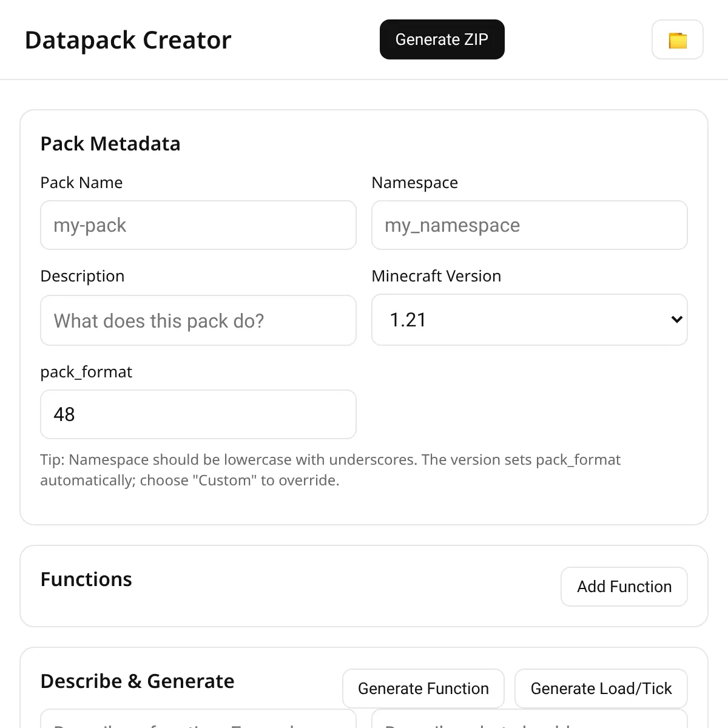Click the Generate Function button
The image size is (728, 728).
coord(423,689)
